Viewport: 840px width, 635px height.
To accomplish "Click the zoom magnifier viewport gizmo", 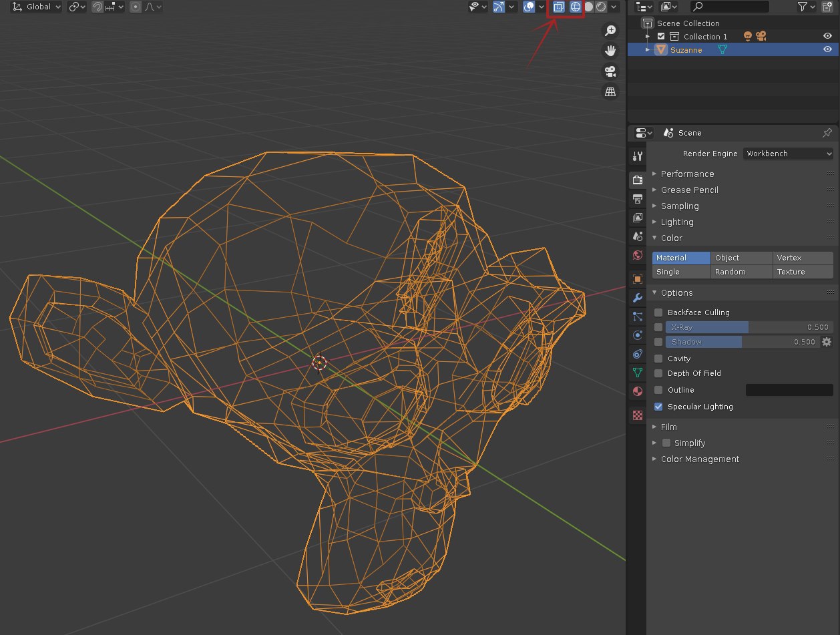I will [x=610, y=30].
